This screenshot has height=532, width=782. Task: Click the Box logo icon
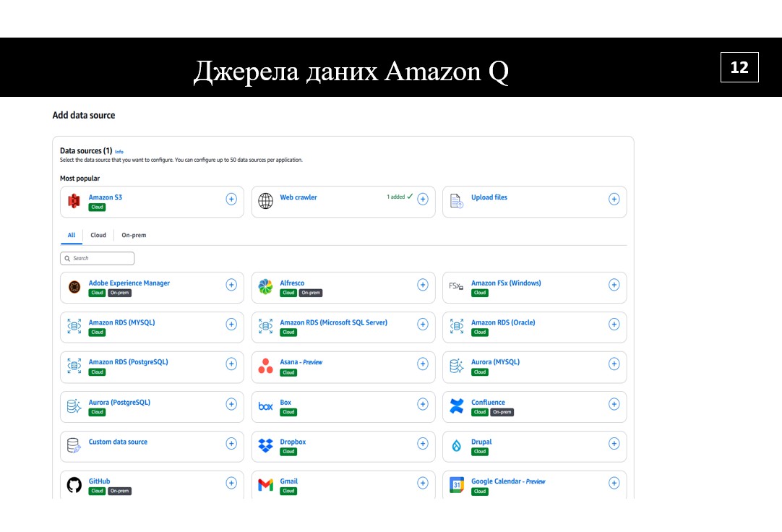(265, 406)
